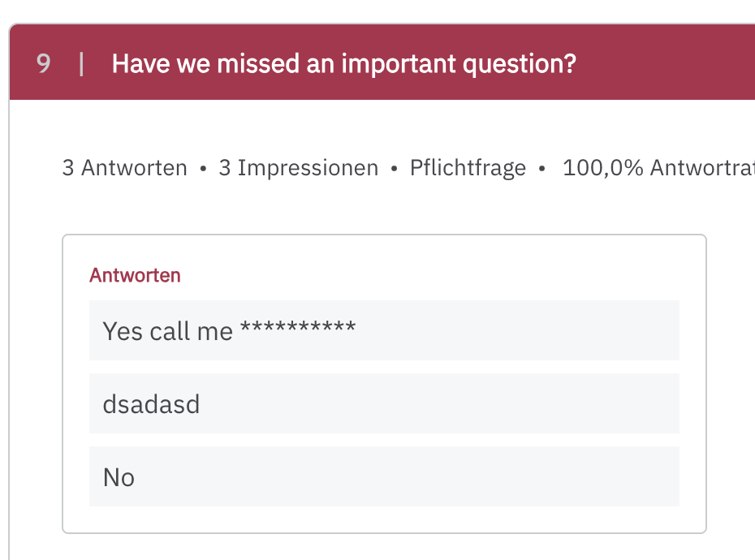Click the "100,0%" response rate value

pyautogui.click(x=603, y=168)
